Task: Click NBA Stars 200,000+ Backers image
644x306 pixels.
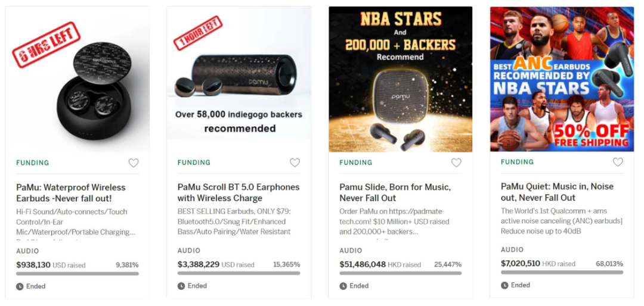Action: [x=400, y=79]
